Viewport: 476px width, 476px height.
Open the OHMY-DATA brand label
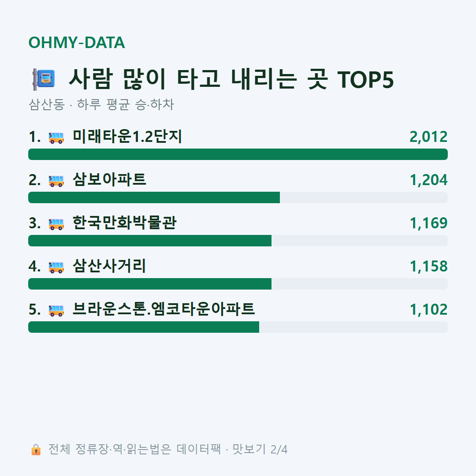click(77, 42)
